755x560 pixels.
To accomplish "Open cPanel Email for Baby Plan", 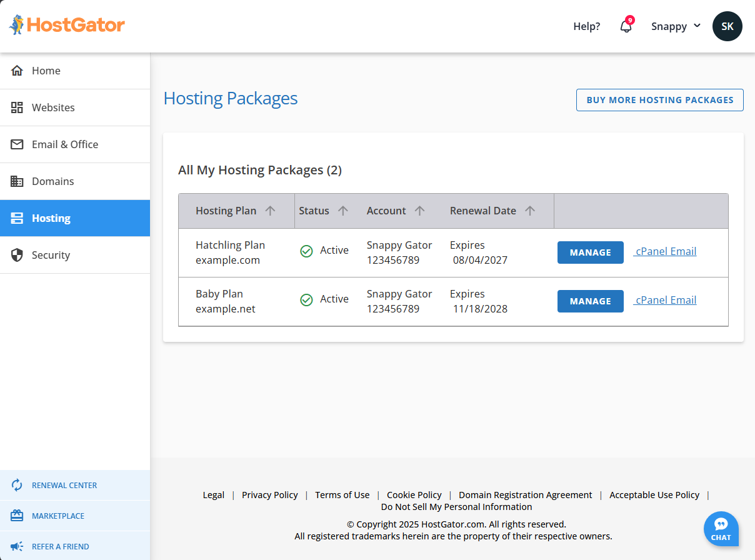I will tap(664, 299).
